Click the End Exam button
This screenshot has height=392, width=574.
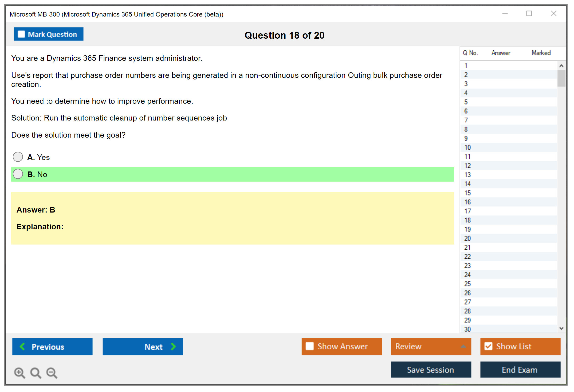[520, 370]
